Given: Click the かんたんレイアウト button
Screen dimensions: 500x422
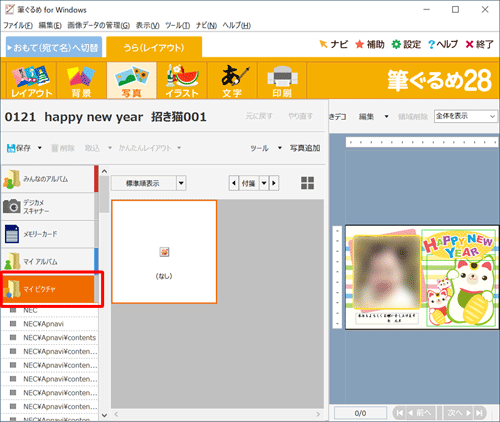Looking at the screenshot, I should point(145,148).
